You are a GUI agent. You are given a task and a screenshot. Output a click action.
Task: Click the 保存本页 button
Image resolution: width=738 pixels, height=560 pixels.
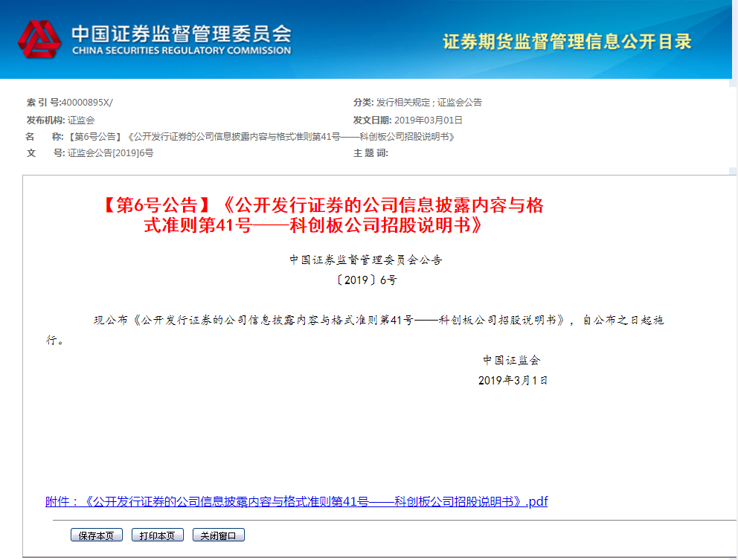tap(97, 535)
